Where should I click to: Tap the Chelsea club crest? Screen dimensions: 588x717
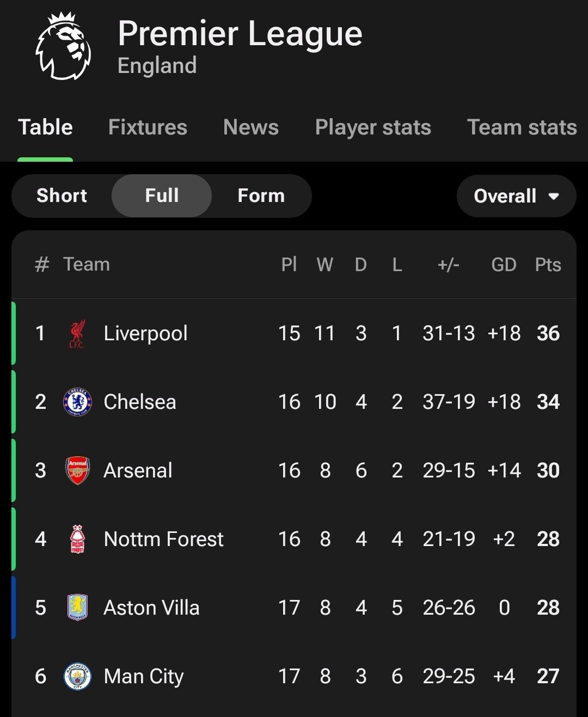click(77, 402)
